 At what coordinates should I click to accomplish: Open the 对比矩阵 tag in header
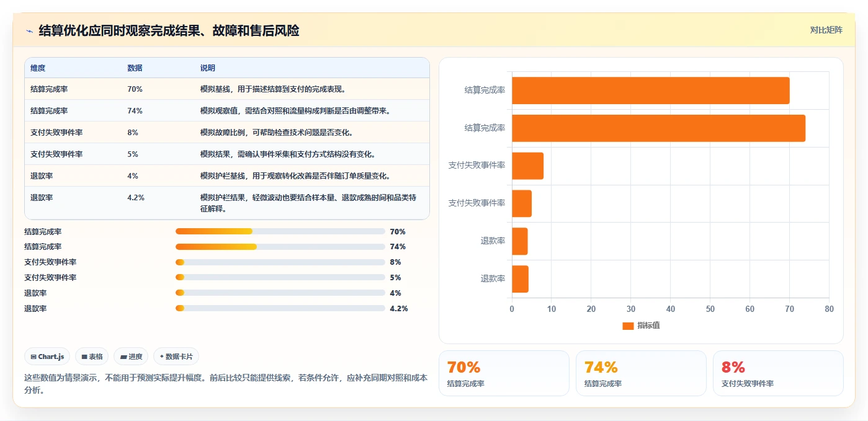[826, 30]
